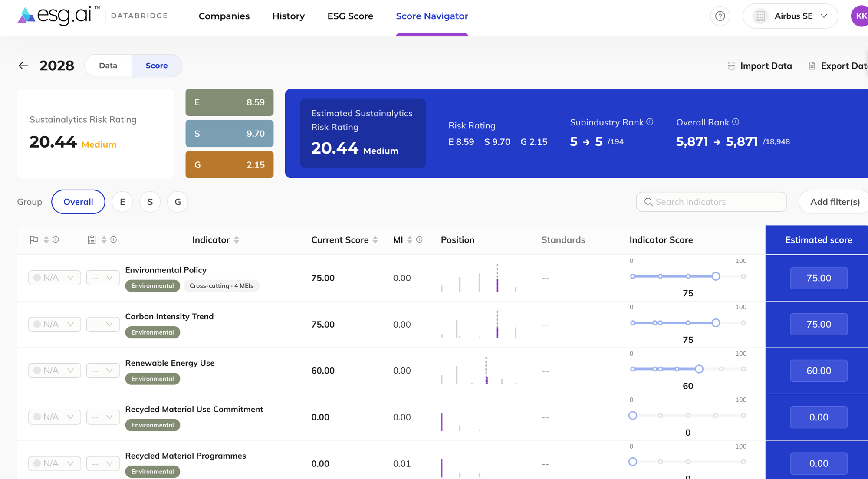
Task: Select the G group filter
Action: pyautogui.click(x=178, y=202)
